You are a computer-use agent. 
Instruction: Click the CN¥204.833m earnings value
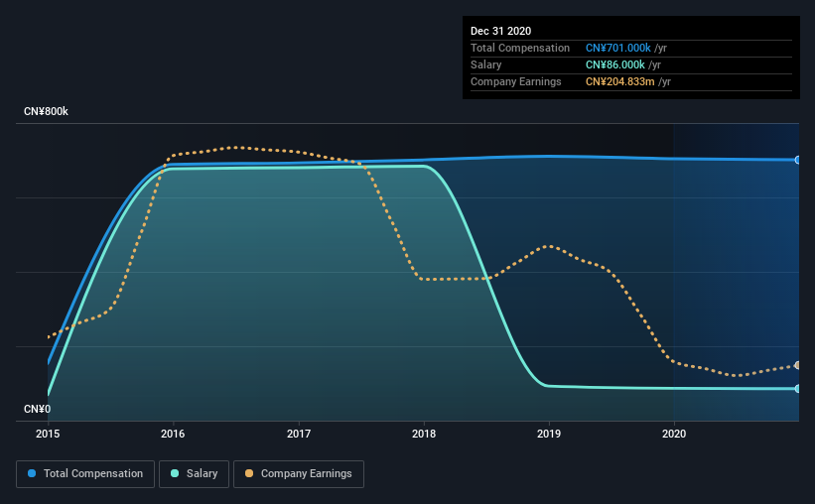click(619, 81)
